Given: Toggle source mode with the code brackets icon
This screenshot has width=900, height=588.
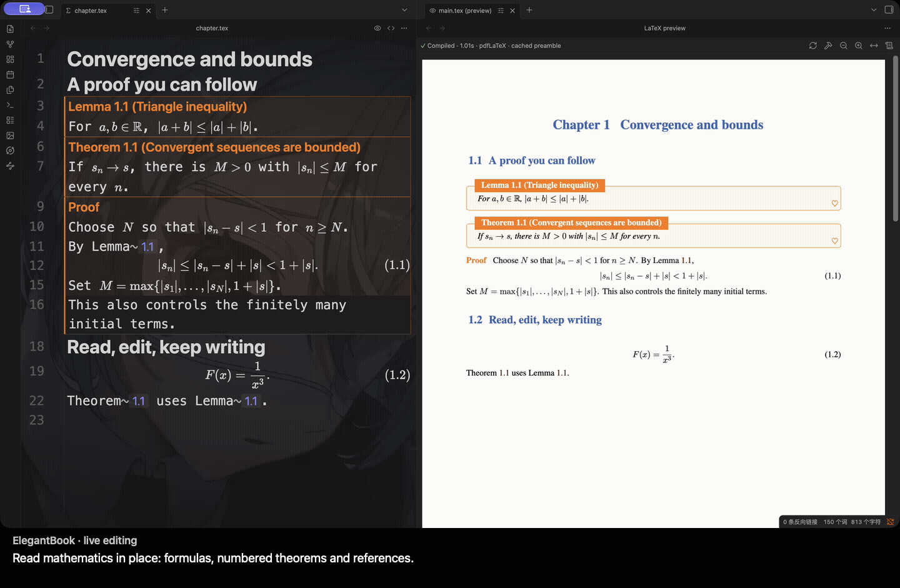Looking at the screenshot, I should click(x=391, y=28).
